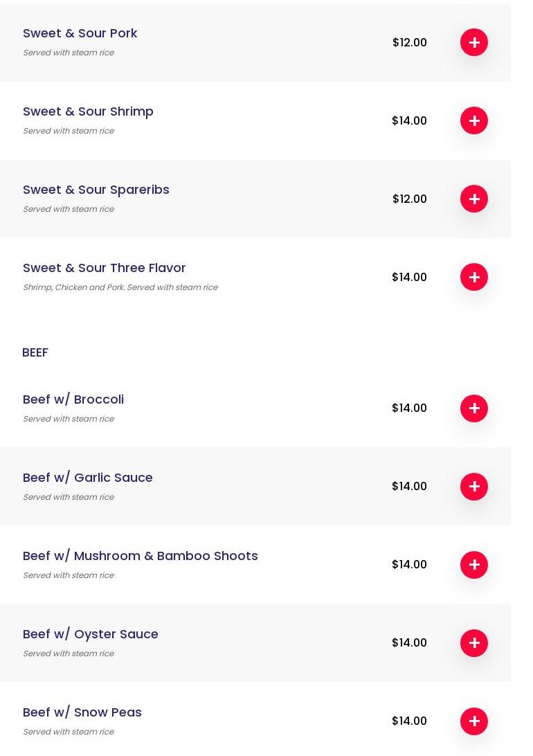Screen dimensions: 533x756
Task: Add Sweet & Sour Shrimp to order
Action: tap(474, 120)
